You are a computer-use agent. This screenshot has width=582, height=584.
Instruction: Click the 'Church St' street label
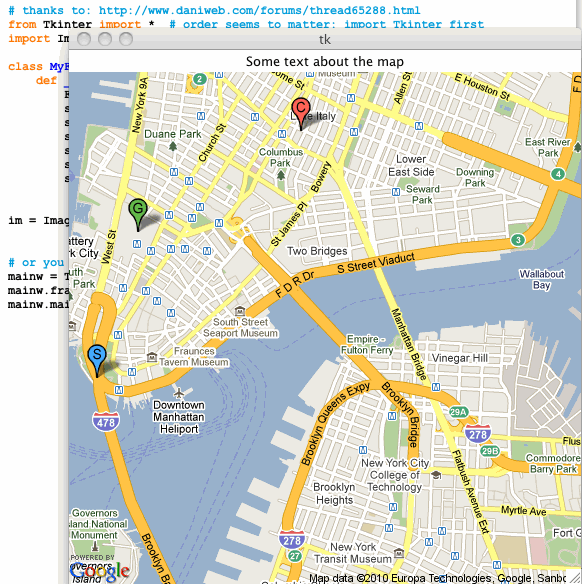(x=212, y=143)
